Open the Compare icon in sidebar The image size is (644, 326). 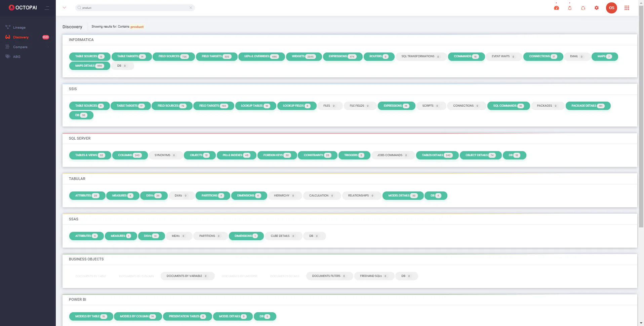click(7, 47)
